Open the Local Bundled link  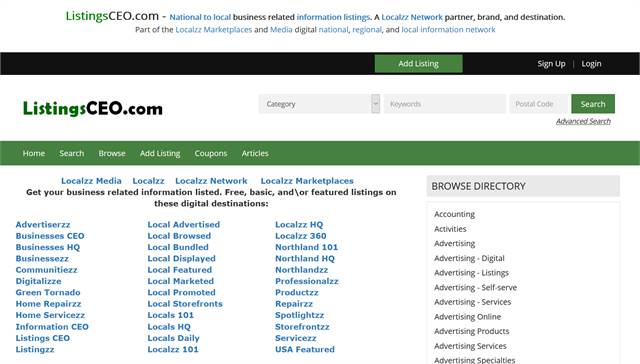pos(178,247)
